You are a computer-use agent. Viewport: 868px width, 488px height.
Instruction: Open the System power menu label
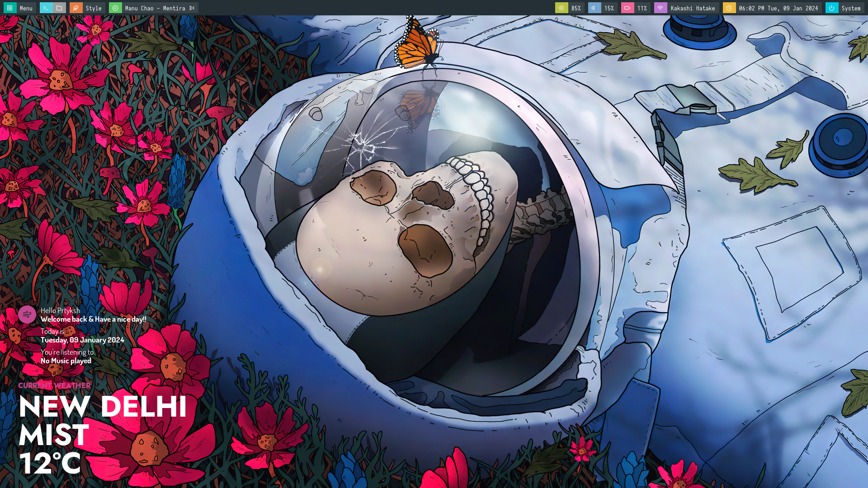(851, 8)
